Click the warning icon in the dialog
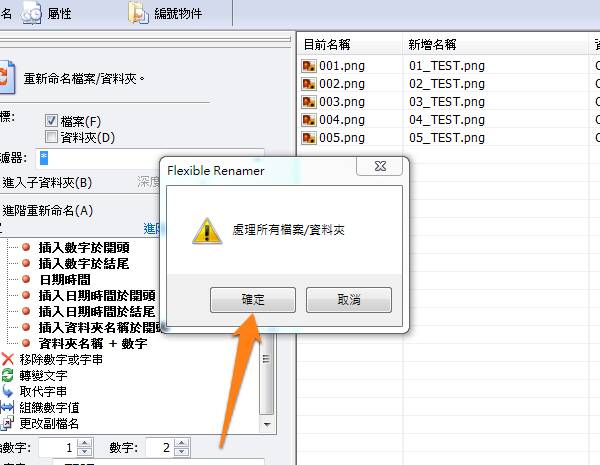 pyautogui.click(x=207, y=231)
